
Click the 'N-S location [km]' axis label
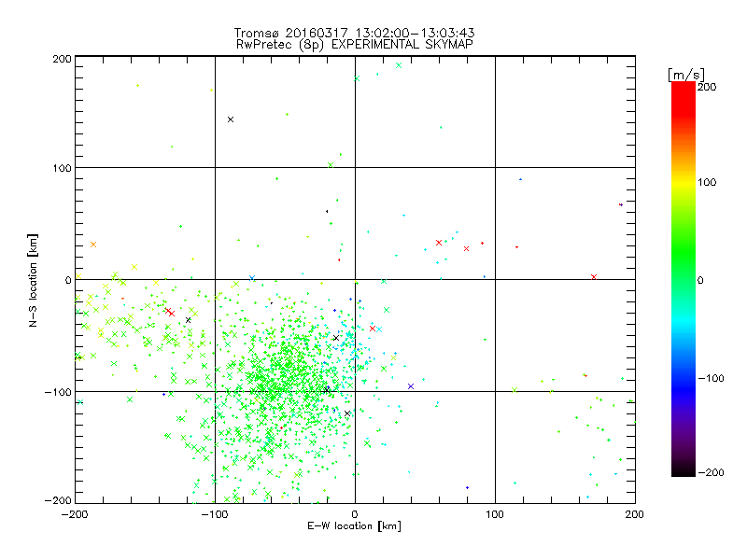(33, 280)
